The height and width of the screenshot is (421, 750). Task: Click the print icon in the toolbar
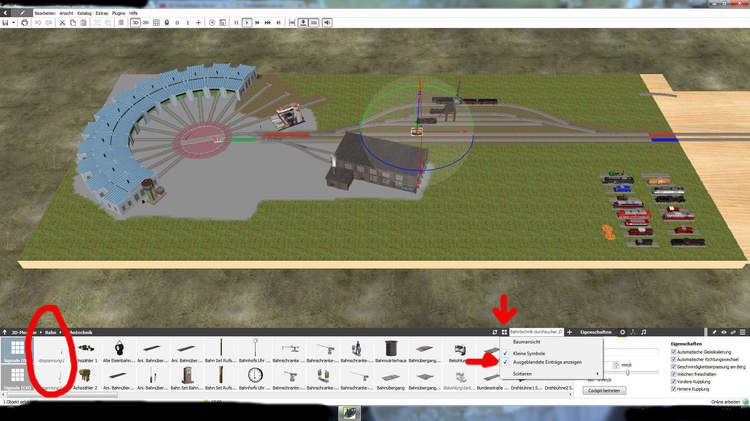click(24, 22)
